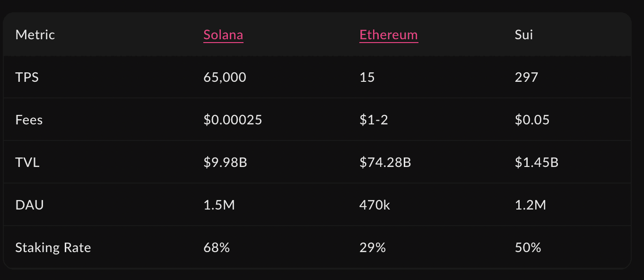Click the 68% Solana staking rate

[217, 247]
